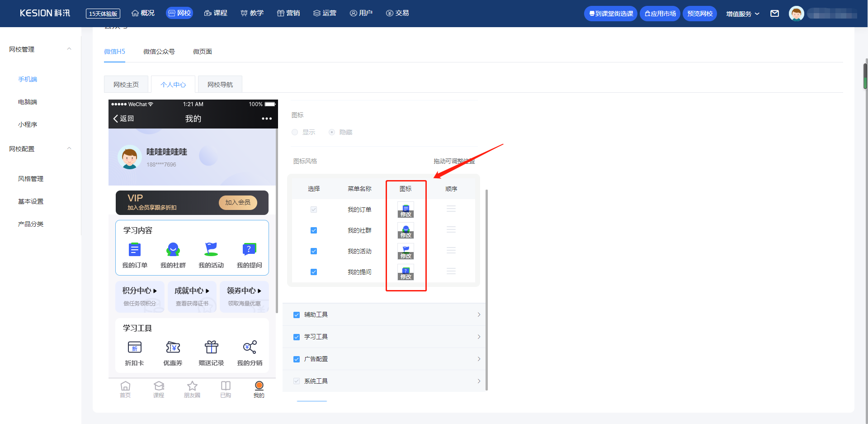The image size is (868, 424).
Task: Click the 预览网校 button
Action: click(x=700, y=14)
